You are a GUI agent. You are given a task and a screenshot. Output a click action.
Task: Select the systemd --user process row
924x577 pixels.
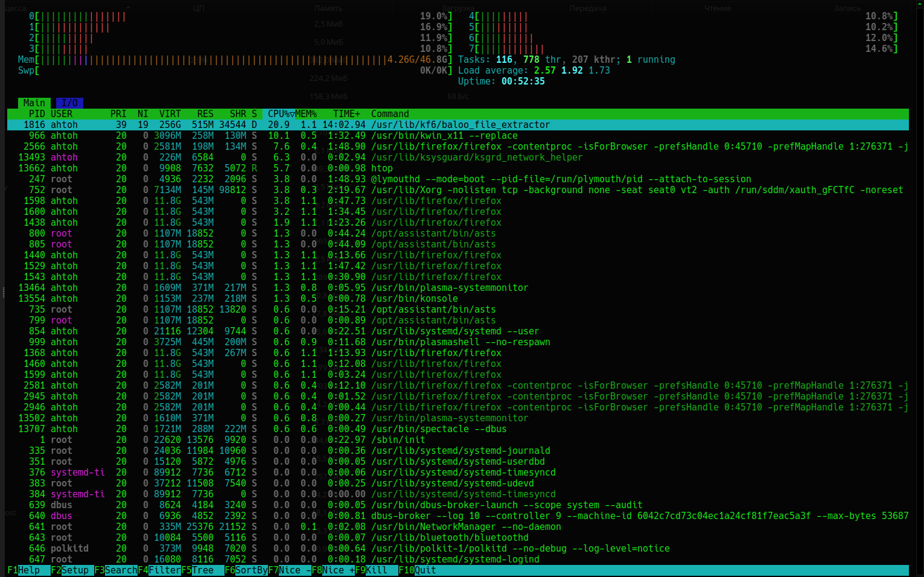pos(458,331)
